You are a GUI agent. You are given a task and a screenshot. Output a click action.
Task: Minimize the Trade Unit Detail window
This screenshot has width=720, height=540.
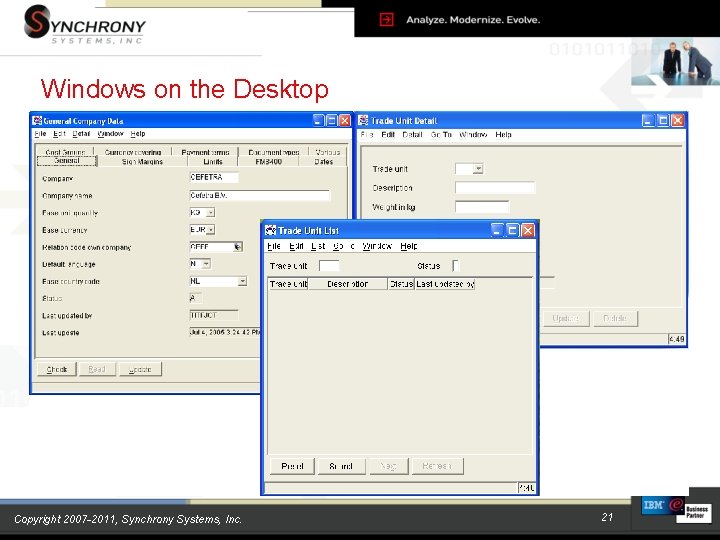[x=648, y=121]
